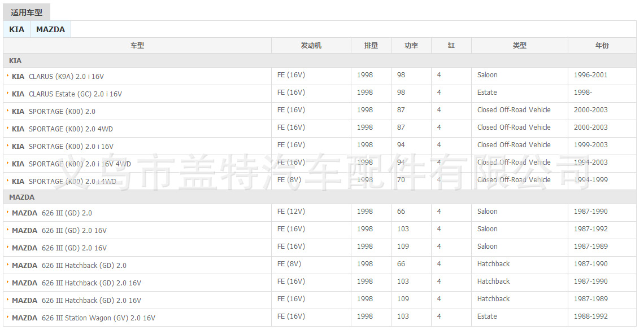Open KIA CLARUS Estate (GC) 2.0 i 16V

pyautogui.click(x=67, y=94)
